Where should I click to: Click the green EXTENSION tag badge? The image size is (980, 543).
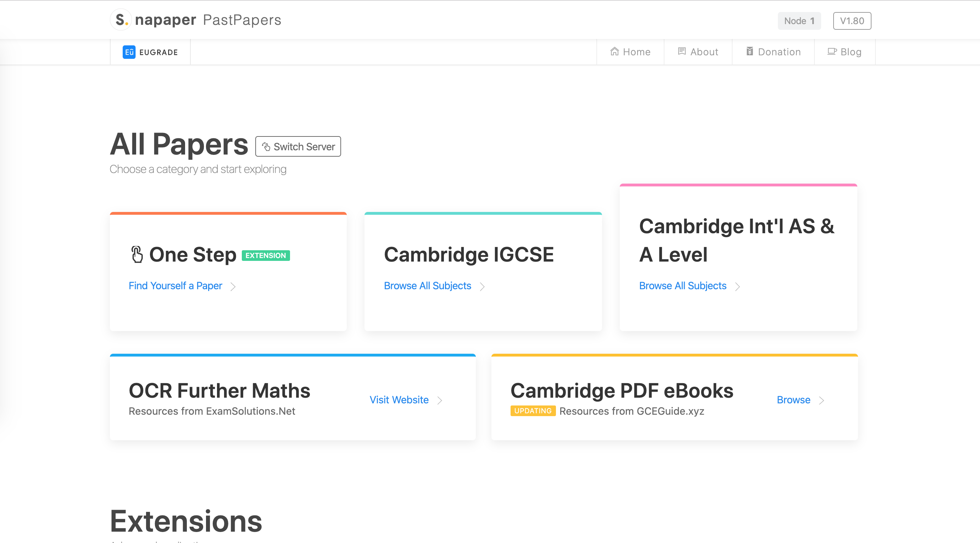coord(266,256)
